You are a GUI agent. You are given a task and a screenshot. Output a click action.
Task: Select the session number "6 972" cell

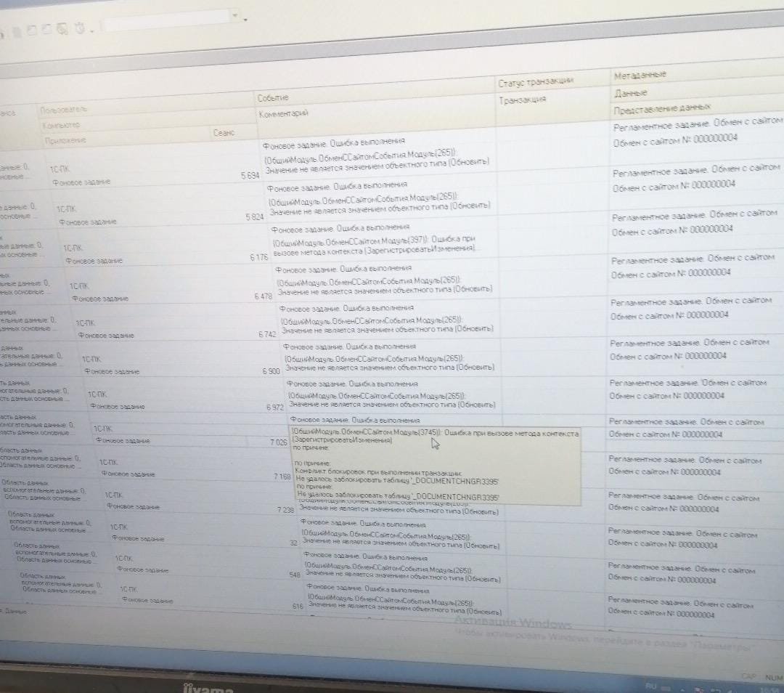(x=275, y=408)
